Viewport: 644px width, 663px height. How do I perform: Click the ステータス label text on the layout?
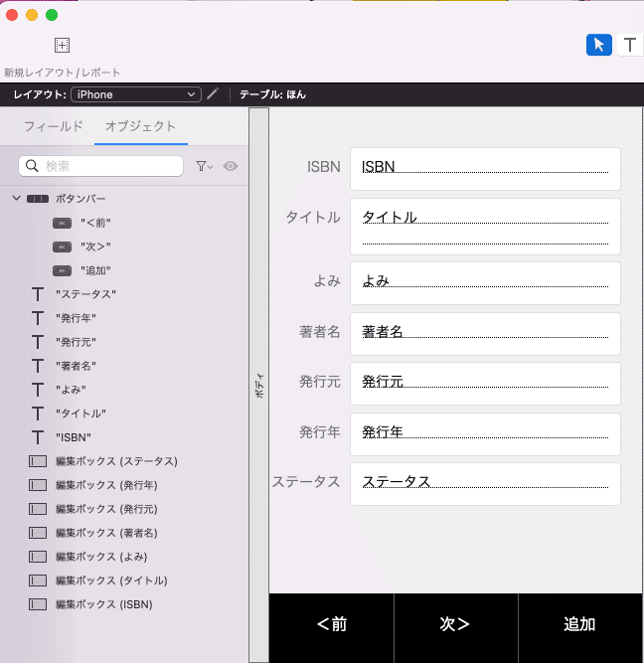pos(306,482)
